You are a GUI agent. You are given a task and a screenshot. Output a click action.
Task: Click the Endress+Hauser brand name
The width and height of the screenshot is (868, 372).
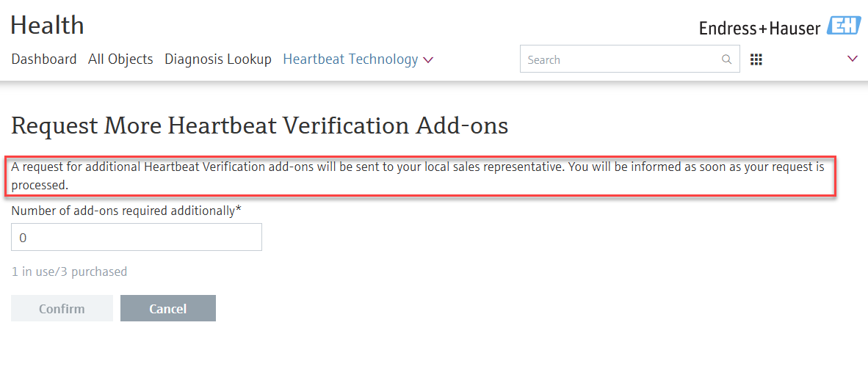[759, 28]
